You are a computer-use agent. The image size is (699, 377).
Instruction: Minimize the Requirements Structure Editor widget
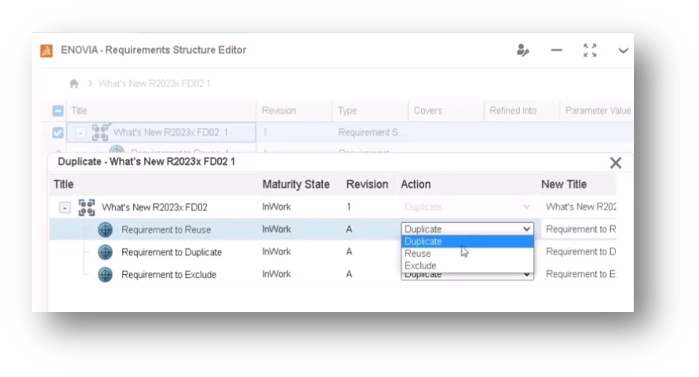556,50
